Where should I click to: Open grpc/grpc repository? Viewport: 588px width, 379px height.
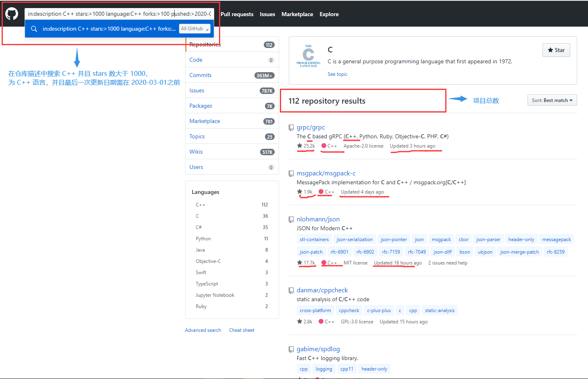click(x=311, y=127)
